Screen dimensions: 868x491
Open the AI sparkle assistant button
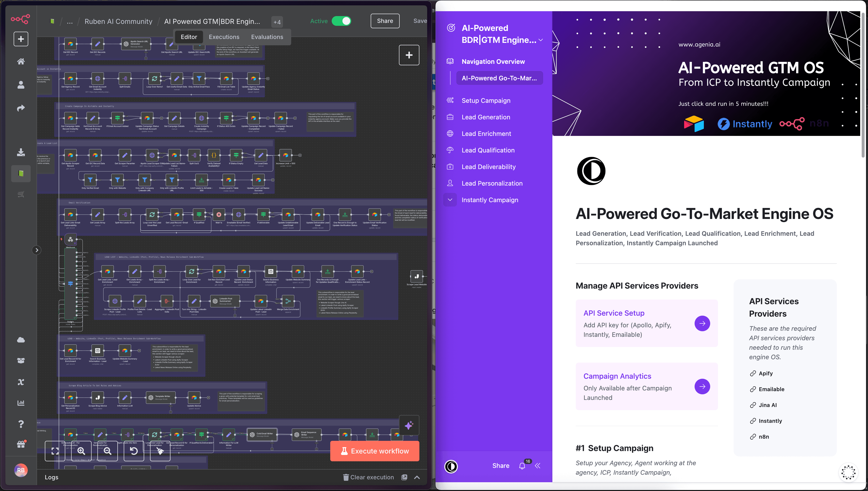click(x=409, y=425)
